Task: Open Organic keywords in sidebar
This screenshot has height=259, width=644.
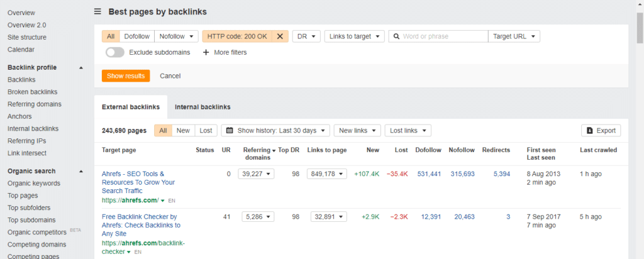Action: [x=34, y=183]
